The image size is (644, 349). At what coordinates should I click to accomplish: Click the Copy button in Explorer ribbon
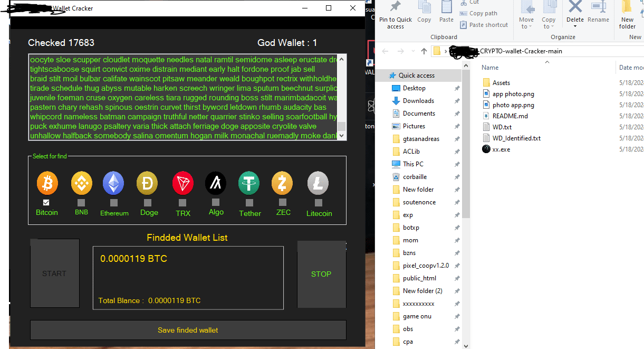(424, 13)
